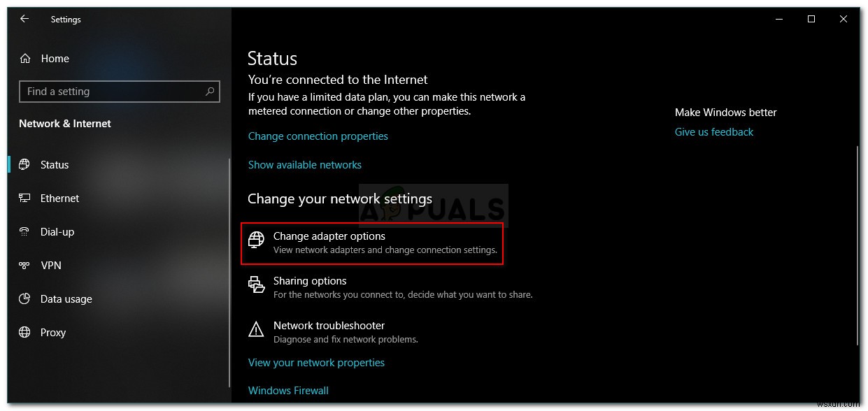The image size is (868, 411).
Task: Open Give us feedback
Action: tap(713, 131)
